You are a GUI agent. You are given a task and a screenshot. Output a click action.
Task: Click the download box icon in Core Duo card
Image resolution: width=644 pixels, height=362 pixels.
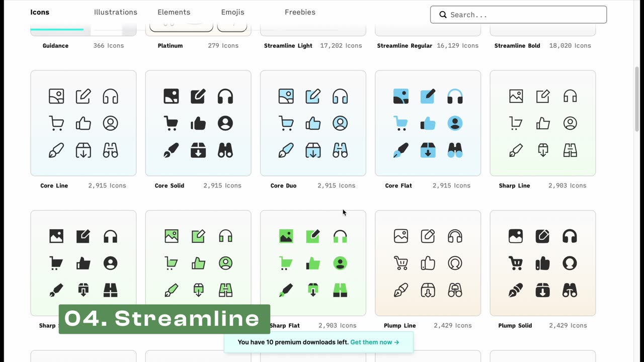point(313,150)
